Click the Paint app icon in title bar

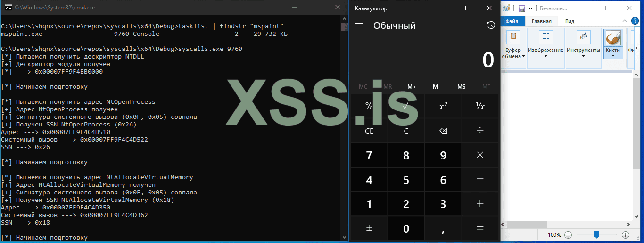coord(506,8)
